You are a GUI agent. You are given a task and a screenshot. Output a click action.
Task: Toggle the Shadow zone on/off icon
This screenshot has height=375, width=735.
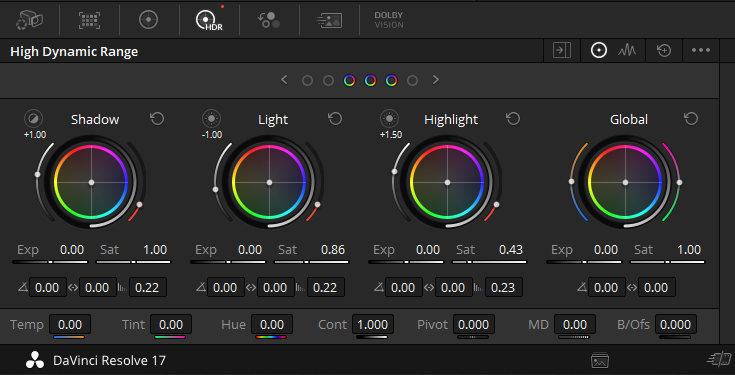point(33,119)
